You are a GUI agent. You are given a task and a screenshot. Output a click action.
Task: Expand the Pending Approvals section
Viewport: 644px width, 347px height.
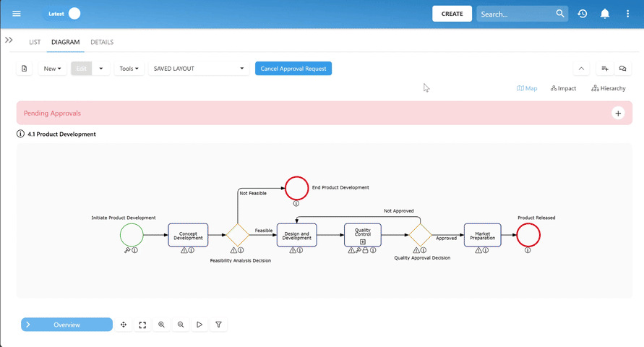(618, 113)
